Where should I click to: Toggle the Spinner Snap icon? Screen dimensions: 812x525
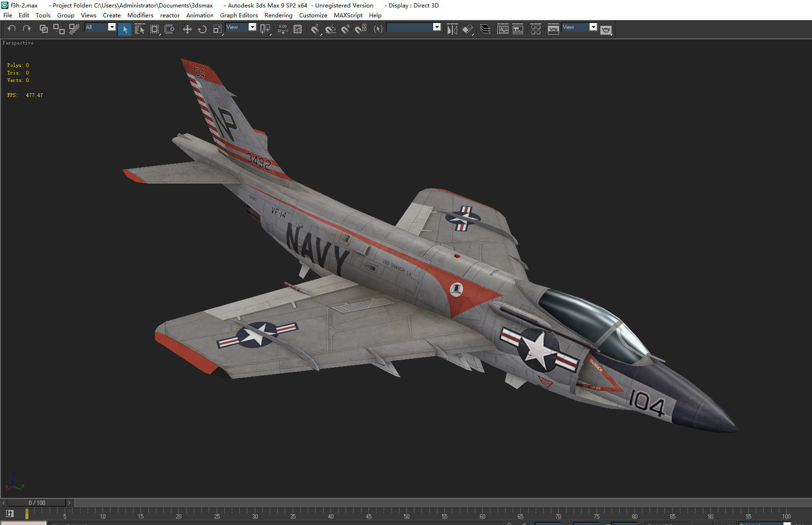361,29
